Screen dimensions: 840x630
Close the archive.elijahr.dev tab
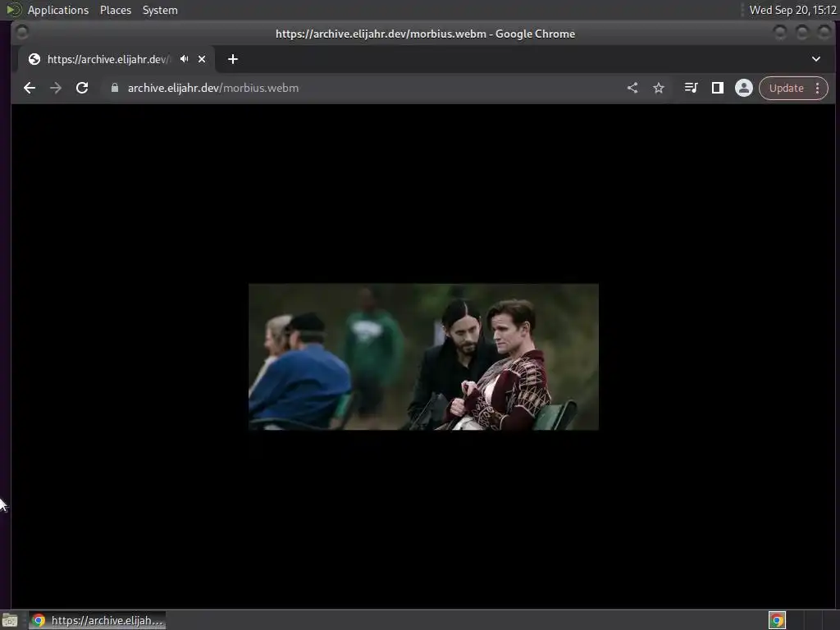click(x=202, y=59)
